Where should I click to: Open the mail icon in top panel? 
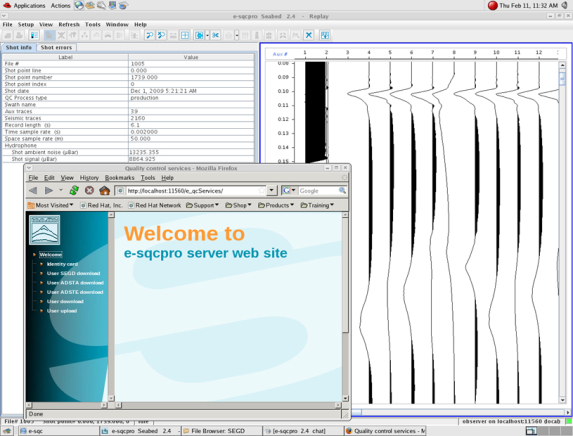tap(90, 5)
